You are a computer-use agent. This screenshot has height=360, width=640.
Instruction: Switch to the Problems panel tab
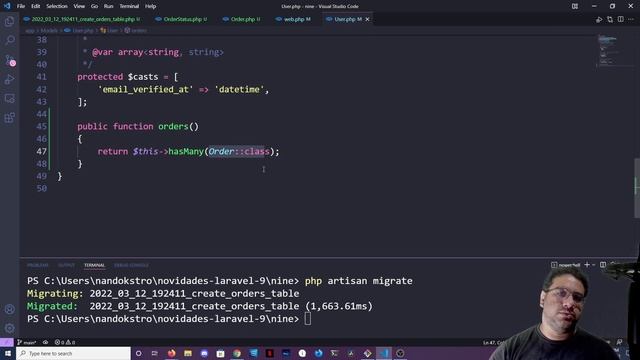click(x=38, y=265)
